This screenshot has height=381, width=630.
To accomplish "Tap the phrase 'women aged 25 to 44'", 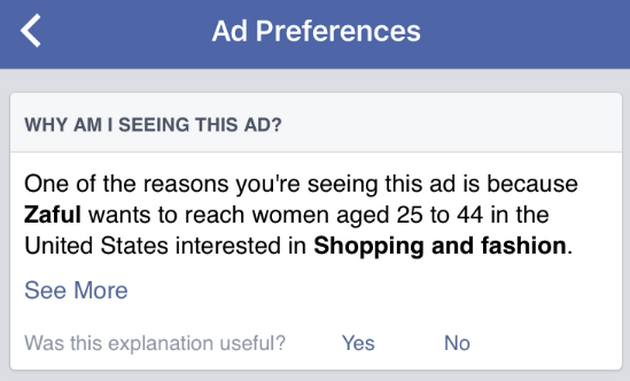I will [367, 215].
